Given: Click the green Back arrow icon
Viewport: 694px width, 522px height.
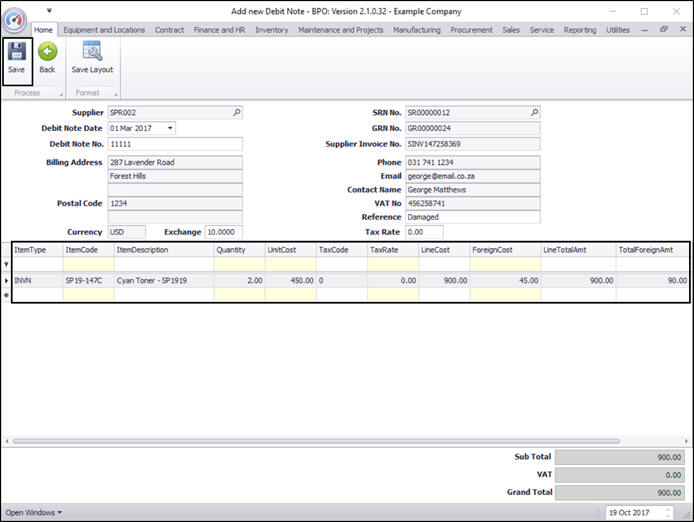Looking at the screenshot, I should pyautogui.click(x=47, y=52).
